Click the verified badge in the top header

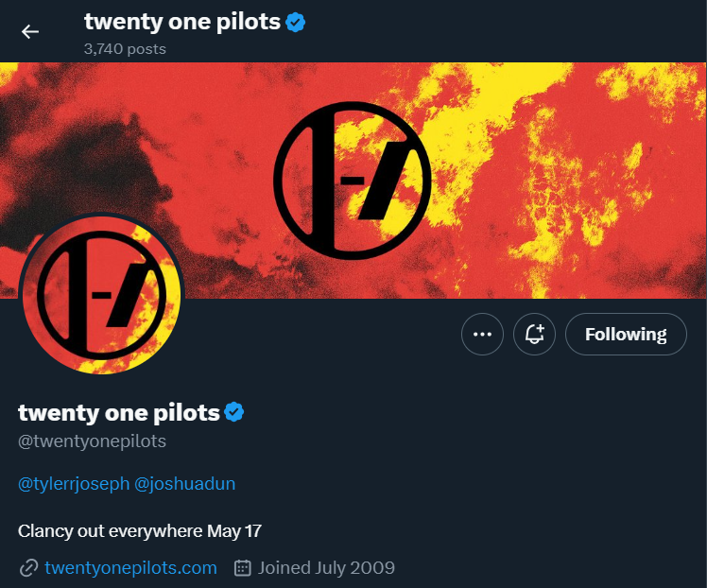pyautogui.click(x=296, y=22)
